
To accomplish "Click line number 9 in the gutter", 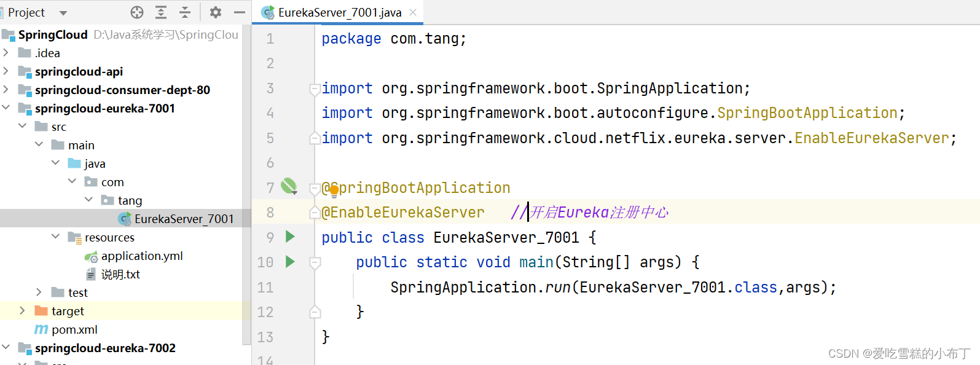I will click(x=270, y=237).
